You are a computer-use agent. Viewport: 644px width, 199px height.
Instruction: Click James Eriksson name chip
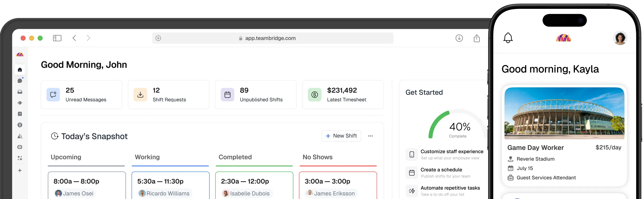[x=331, y=194]
